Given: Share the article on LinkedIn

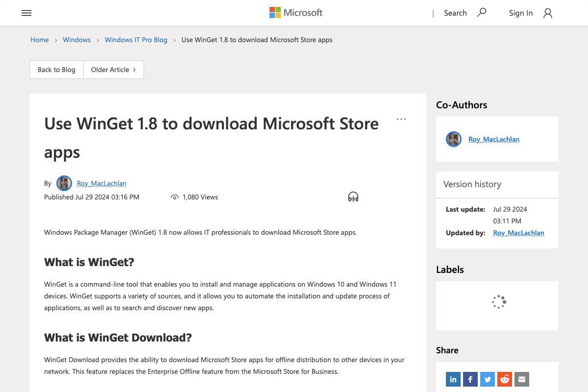Looking at the screenshot, I should (x=453, y=379).
